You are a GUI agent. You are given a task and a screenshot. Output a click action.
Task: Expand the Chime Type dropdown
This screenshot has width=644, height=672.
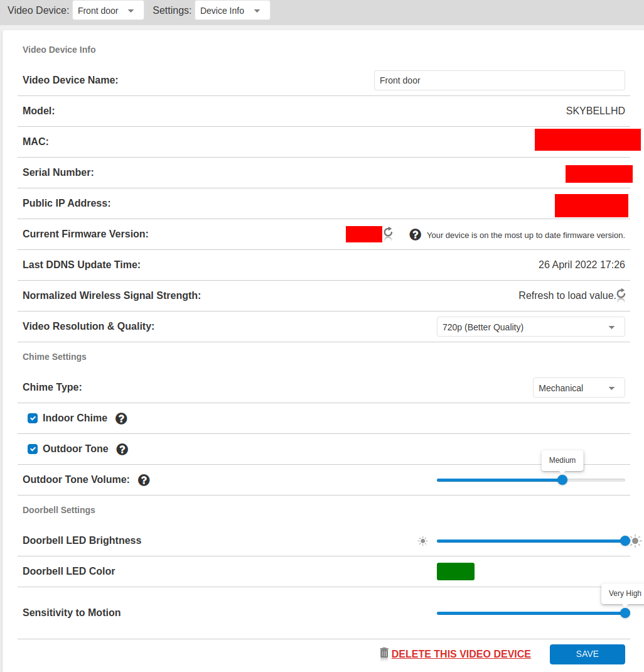(578, 387)
